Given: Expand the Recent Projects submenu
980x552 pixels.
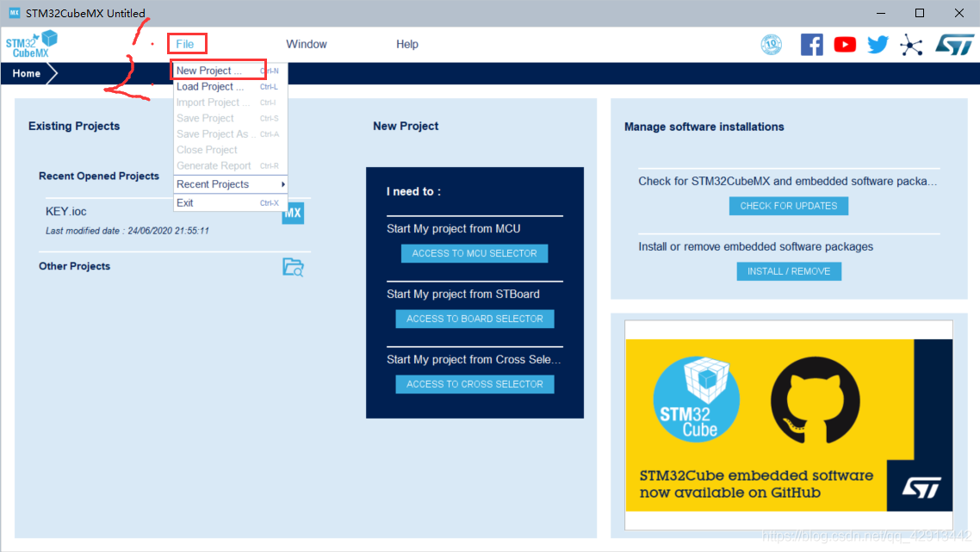Looking at the screenshot, I should point(229,184).
